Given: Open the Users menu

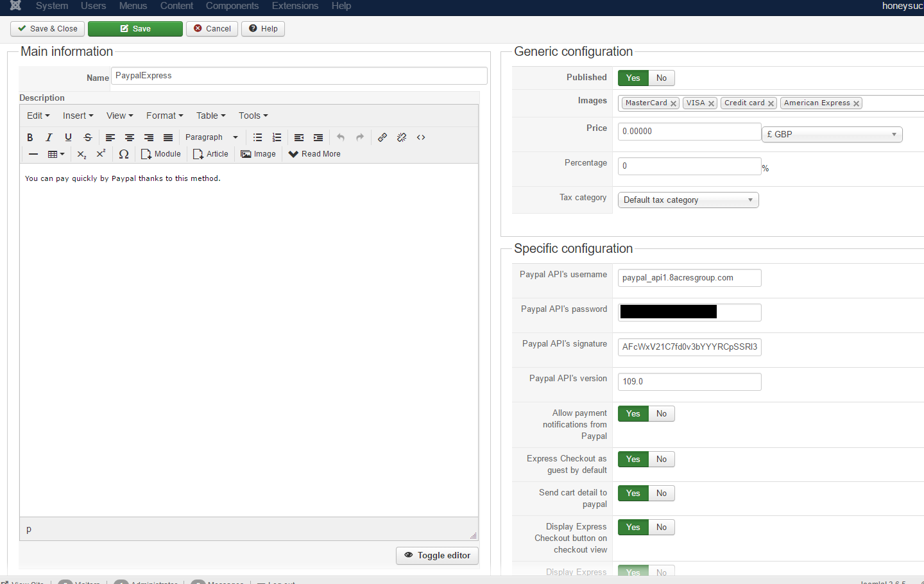Looking at the screenshot, I should (94, 6).
